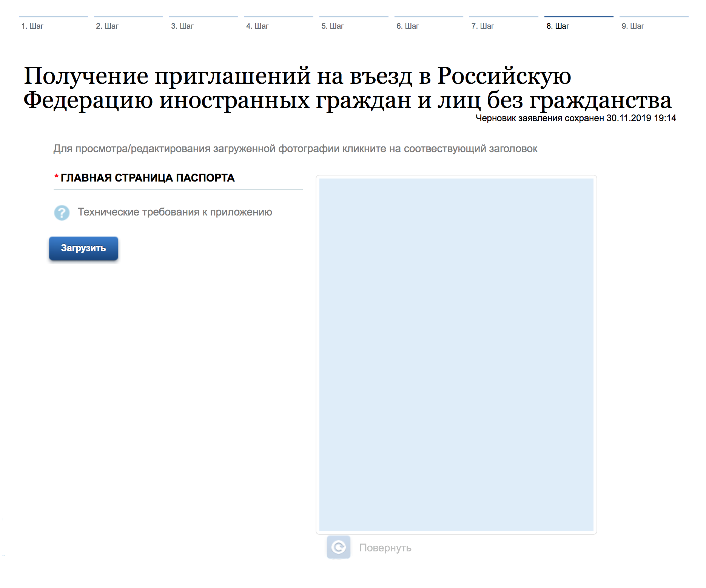Click the draft saved timestamp text
The height and width of the screenshot is (588, 706).
(575, 118)
